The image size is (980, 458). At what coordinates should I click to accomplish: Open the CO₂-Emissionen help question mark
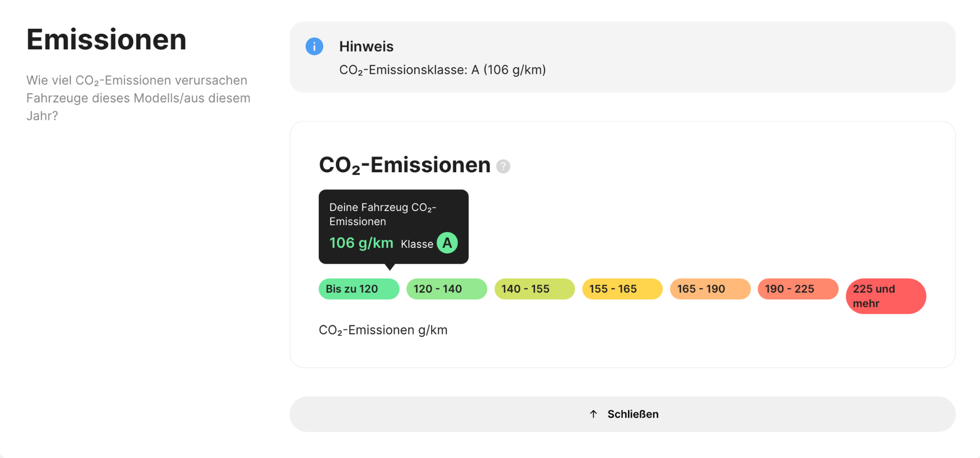(x=503, y=166)
